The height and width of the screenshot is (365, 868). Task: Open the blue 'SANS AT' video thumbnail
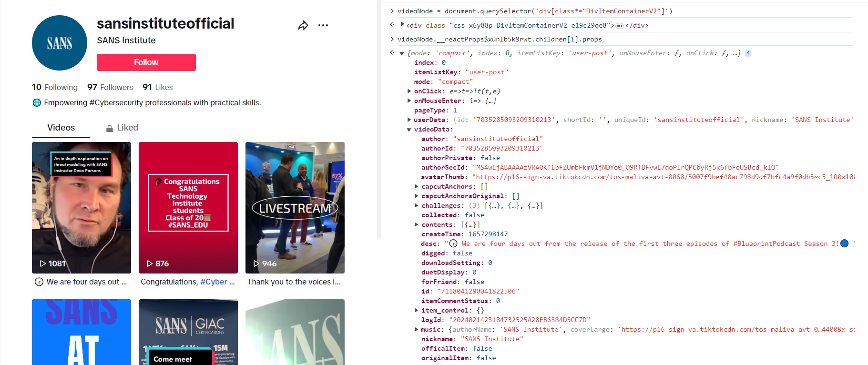[x=82, y=332]
